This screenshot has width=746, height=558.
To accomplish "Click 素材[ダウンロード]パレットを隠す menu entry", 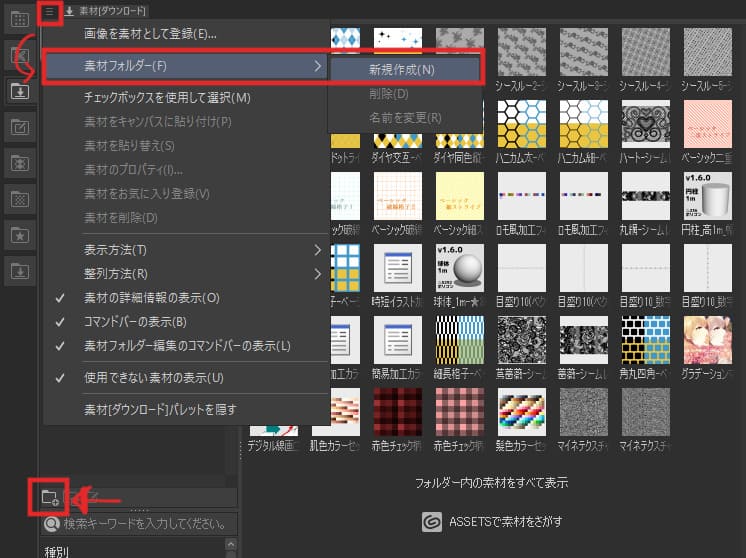I will (x=160, y=409).
